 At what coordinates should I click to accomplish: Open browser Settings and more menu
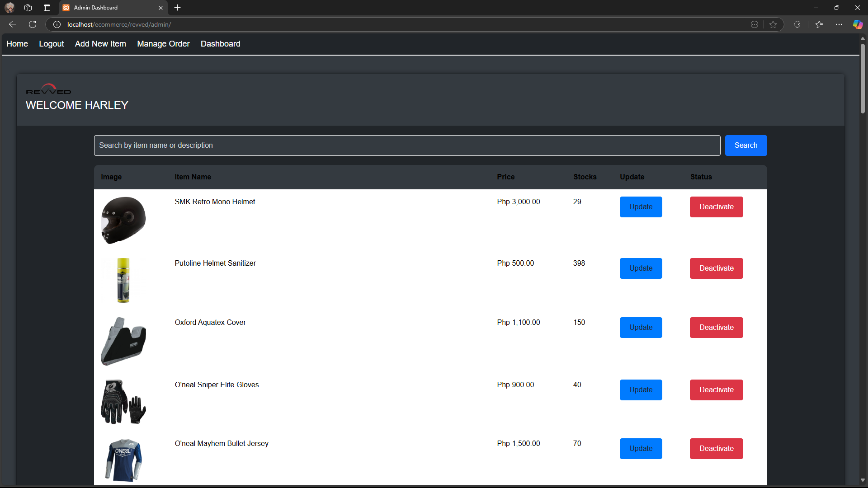839,24
